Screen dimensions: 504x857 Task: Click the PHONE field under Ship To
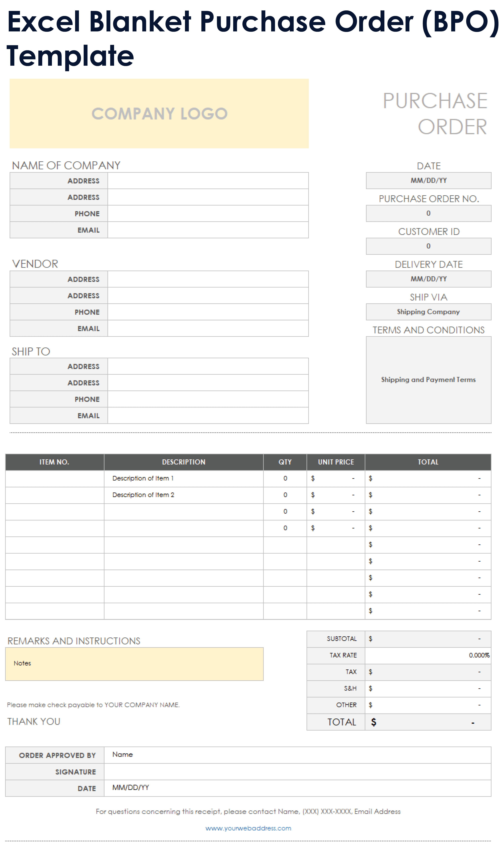click(208, 399)
